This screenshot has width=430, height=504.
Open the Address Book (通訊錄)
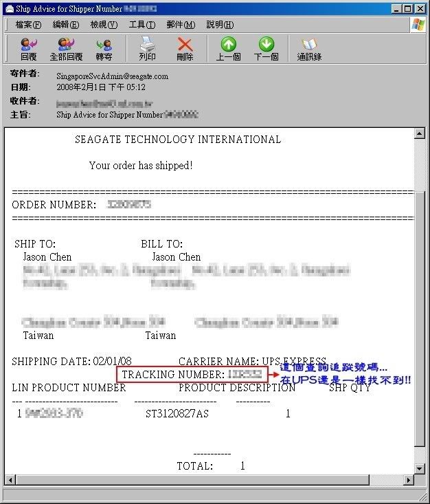coord(309,49)
